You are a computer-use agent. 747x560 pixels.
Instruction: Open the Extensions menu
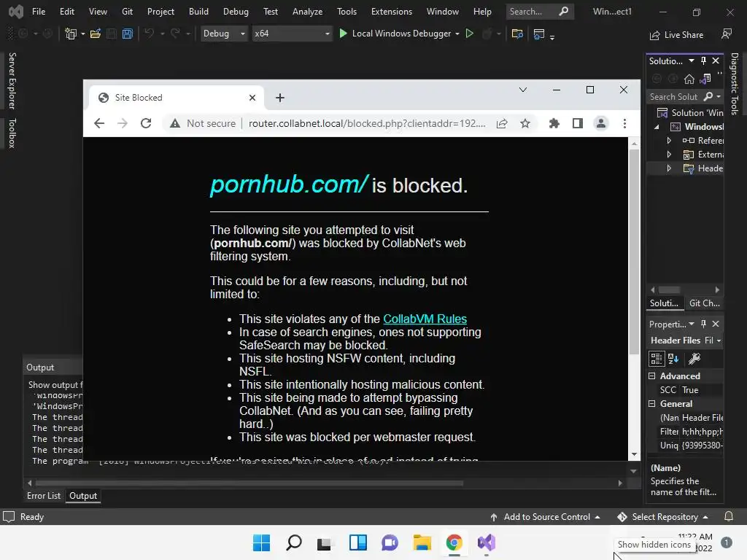(392, 12)
